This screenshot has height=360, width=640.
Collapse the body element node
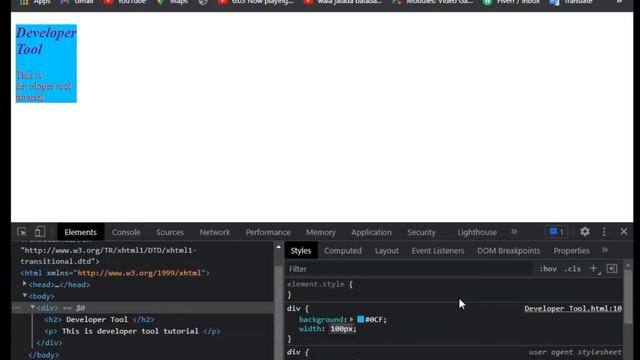[x=25, y=295]
